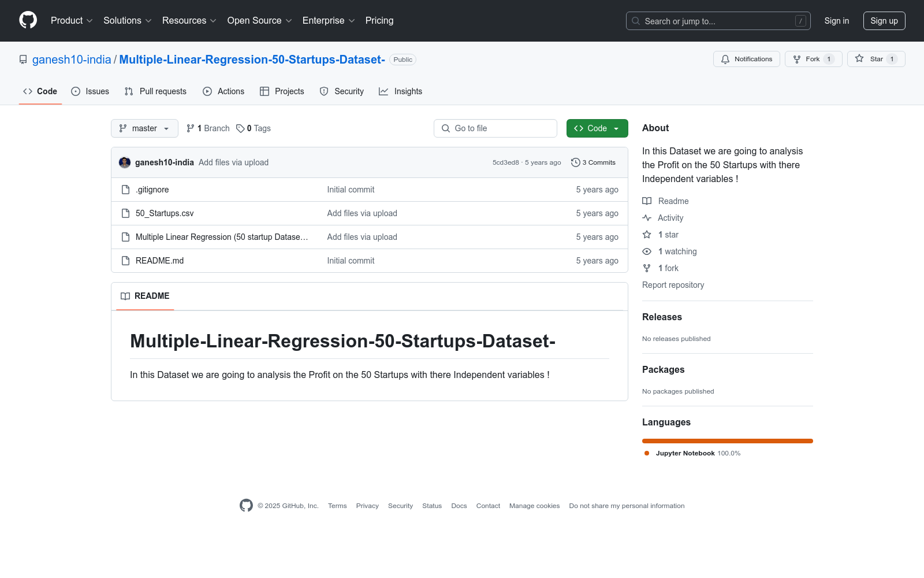The image size is (924, 578).
Task: Open the Resources dropdown
Action: 189,21
